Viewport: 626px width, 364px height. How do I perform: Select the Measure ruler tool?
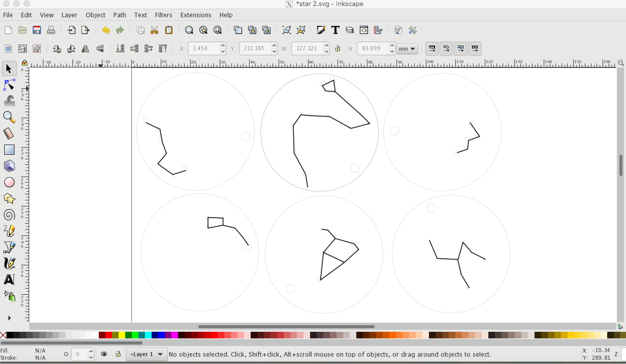[9, 133]
